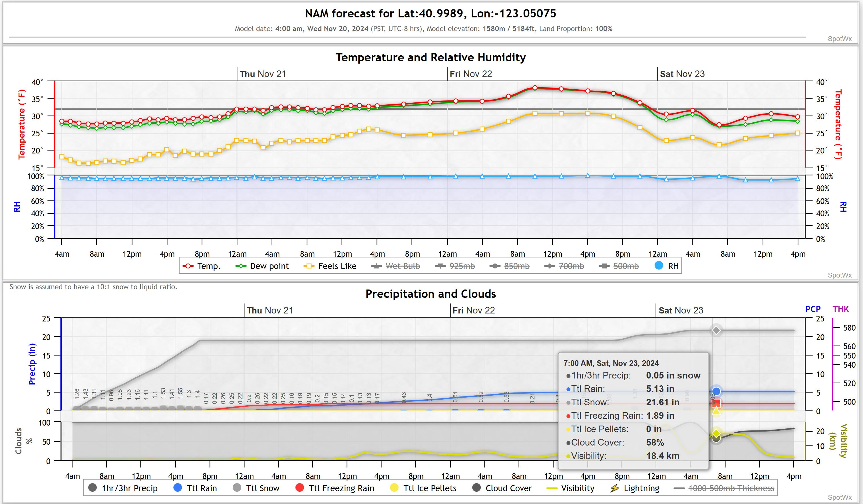This screenshot has width=863, height=504.
Task: Click the Ttl Snow diamond marker at 7am Saturday
Action: (716, 330)
